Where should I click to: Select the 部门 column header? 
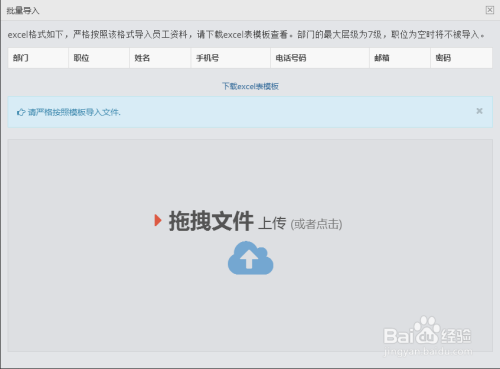38,58
